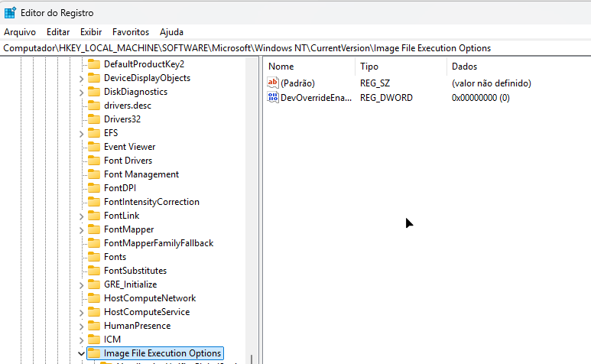The width and height of the screenshot is (591, 364).
Task: Expand the DeviceDisplayObjects key
Action: pyautogui.click(x=82, y=78)
